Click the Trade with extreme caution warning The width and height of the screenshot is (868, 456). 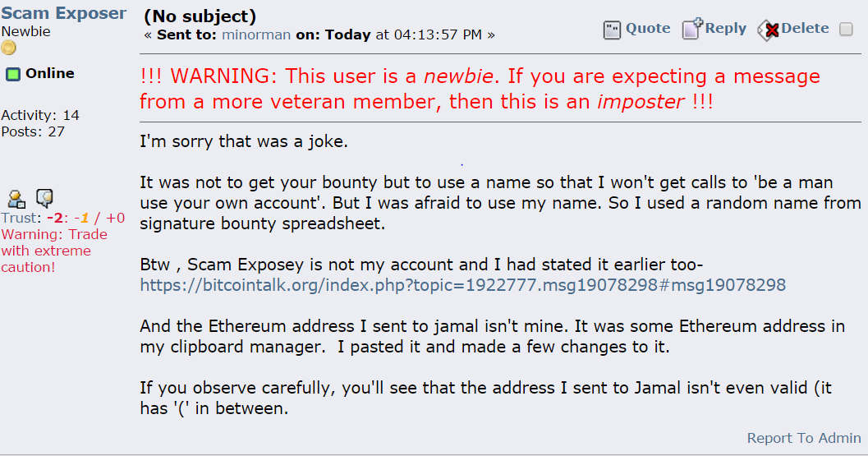(54, 251)
